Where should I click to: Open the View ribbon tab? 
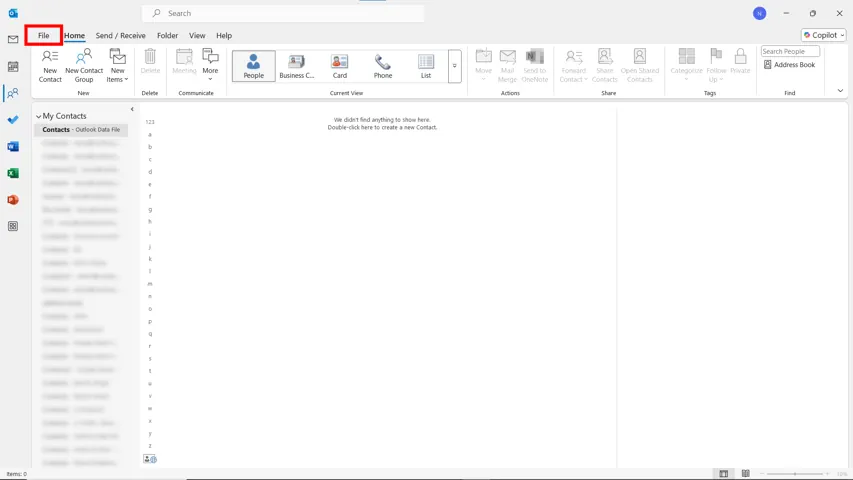pos(197,35)
